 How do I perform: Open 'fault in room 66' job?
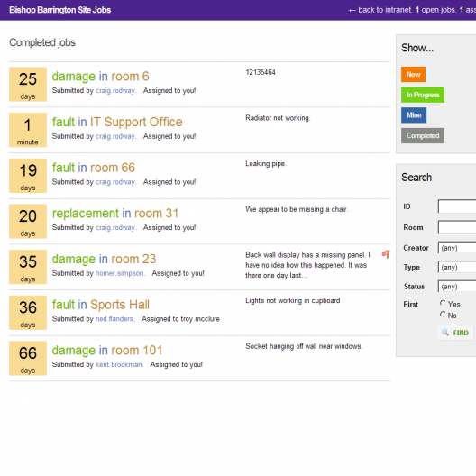(94, 168)
